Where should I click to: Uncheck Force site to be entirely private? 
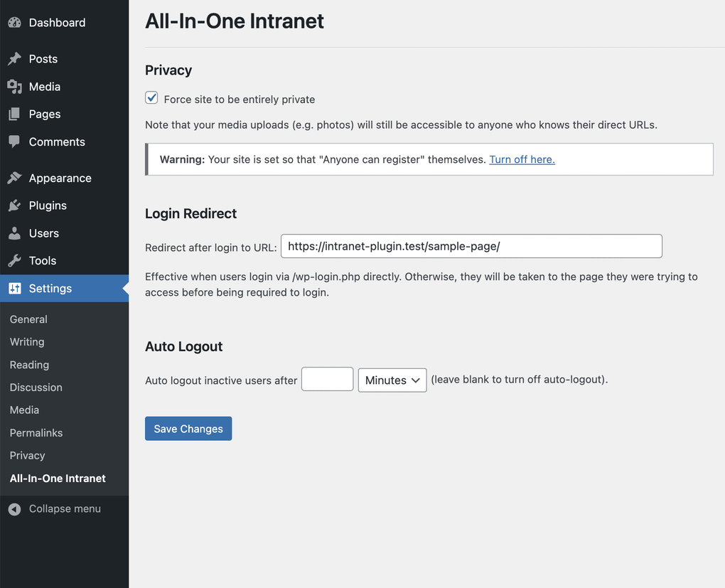[x=151, y=97]
